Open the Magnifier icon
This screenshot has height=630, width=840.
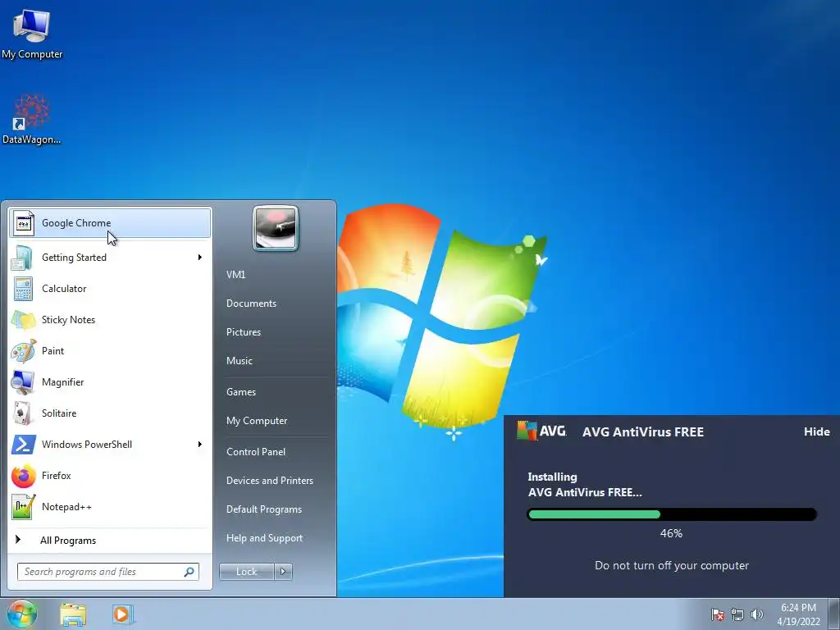point(22,382)
